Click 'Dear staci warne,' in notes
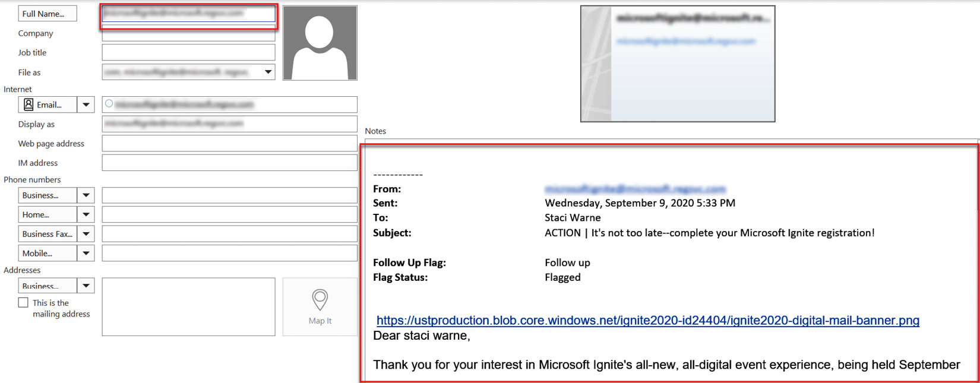Image resolution: width=980 pixels, height=383 pixels. 422,335
